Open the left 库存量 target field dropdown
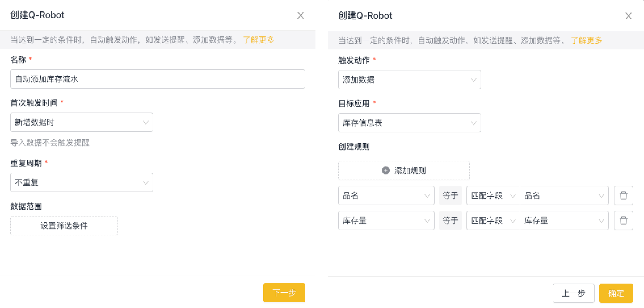644x308 pixels. [x=386, y=220]
